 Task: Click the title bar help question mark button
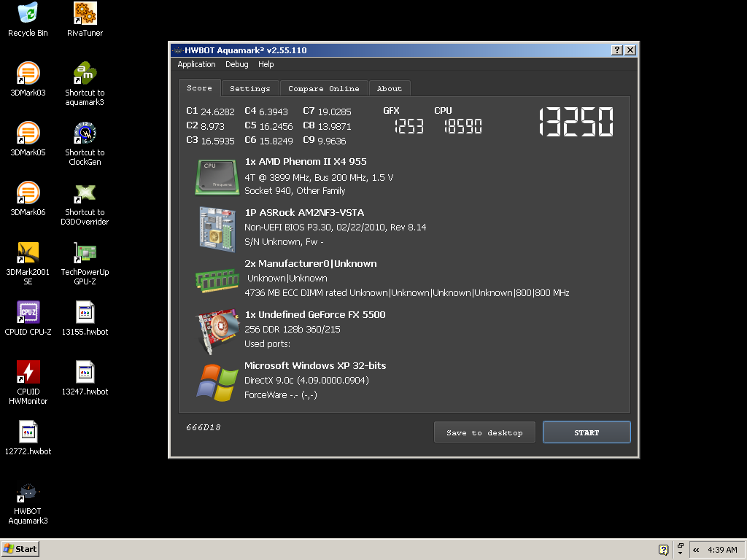(617, 50)
